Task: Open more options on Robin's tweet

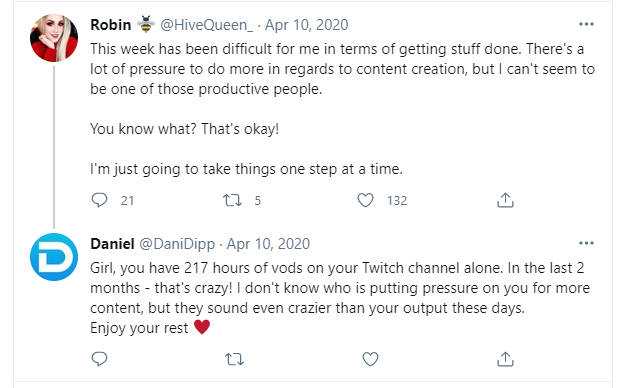Action: [586, 24]
